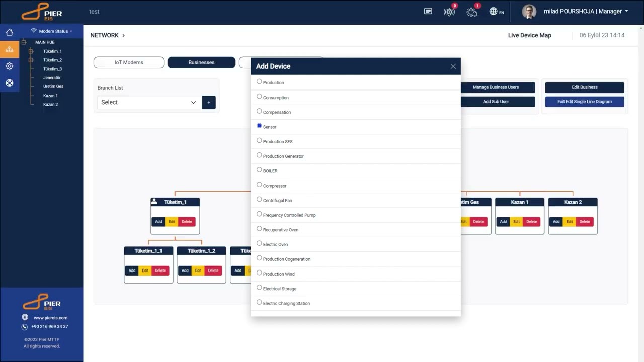644x362 pixels.
Task: Click the footer phone icon
Action: click(25, 327)
